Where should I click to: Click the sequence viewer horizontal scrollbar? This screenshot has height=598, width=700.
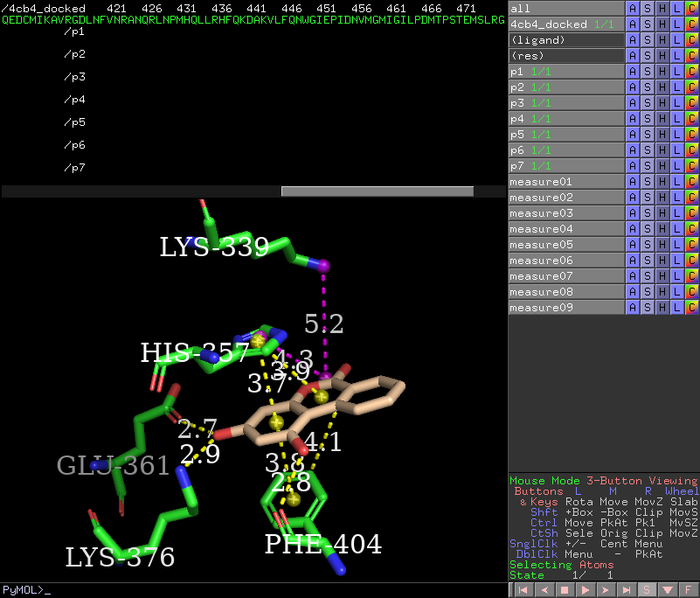(x=377, y=191)
